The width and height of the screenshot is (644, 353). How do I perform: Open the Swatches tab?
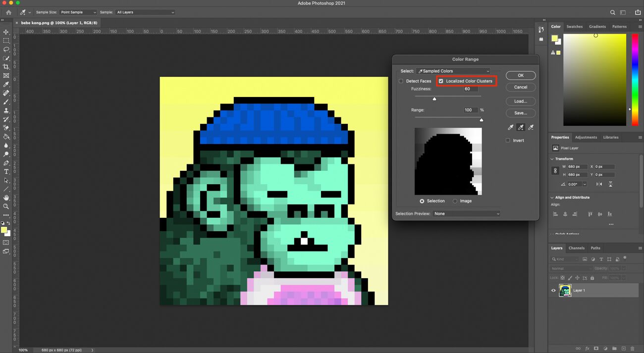[x=574, y=26]
